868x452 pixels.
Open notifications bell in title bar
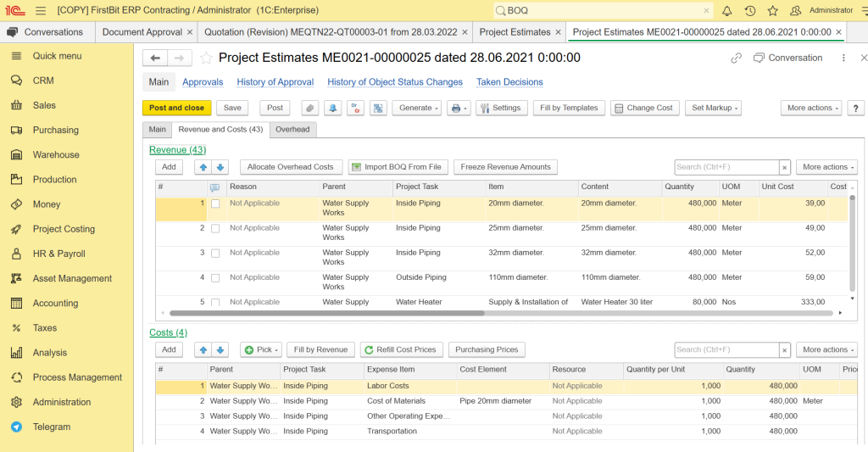[726, 10]
